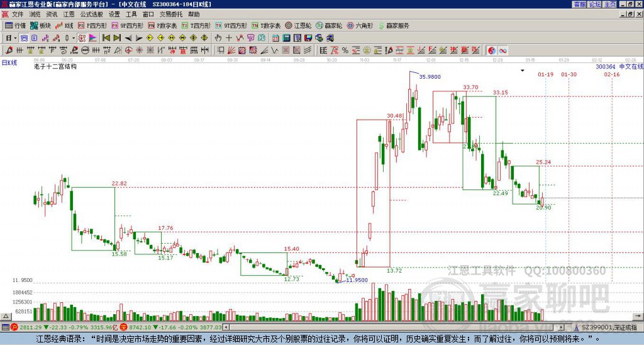Click the save floppy disk icon
The image size is (644, 345).
(308, 38)
